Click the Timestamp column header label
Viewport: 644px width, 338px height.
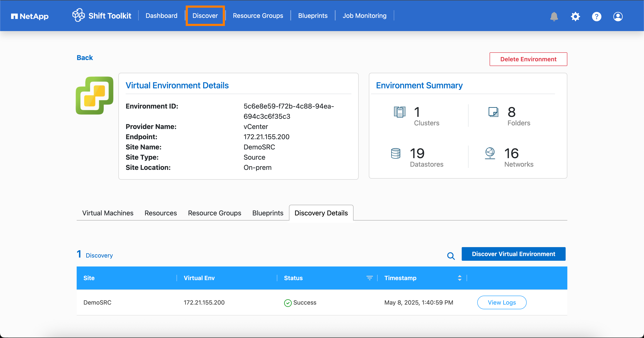400,278
